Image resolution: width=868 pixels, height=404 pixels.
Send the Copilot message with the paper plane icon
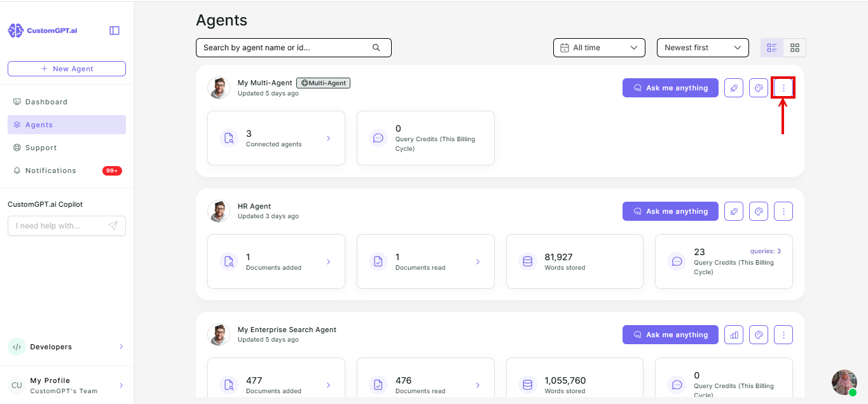pos(113,226)
